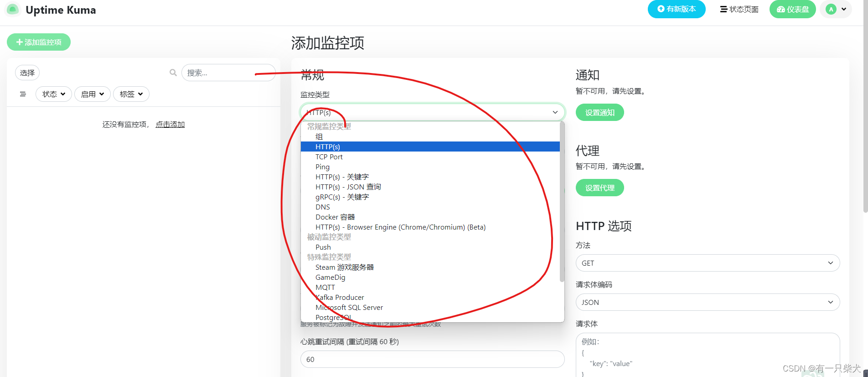This screenshot has height=377, width=868.
Task: Select plain HTTP(s) monitor type option
Action: pyautogui.click(x=430, y=147)
